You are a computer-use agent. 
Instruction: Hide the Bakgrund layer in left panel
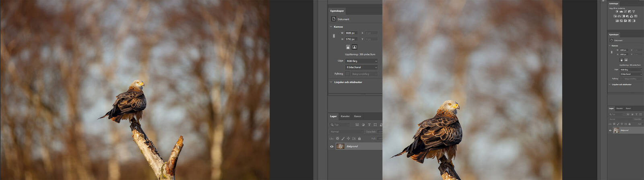pyautogui.click(x=332, y=147)
